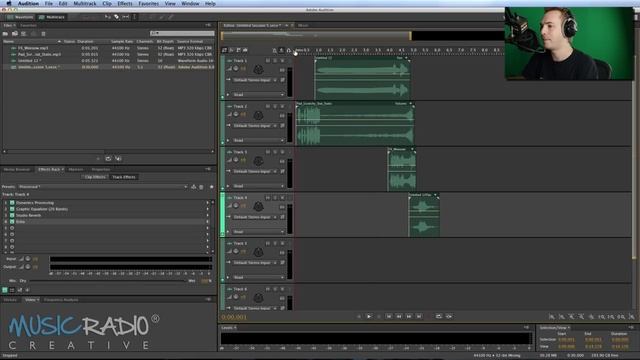Click the Effects (fx) icon above tracks
This screenshot has height=360, width=640.
point(231,50)
